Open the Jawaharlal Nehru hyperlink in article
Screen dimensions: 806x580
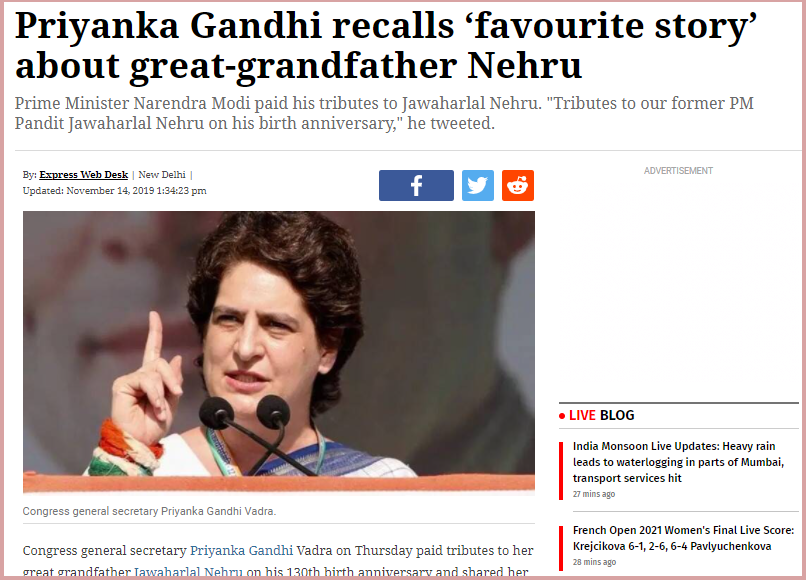tap(188, 572)
